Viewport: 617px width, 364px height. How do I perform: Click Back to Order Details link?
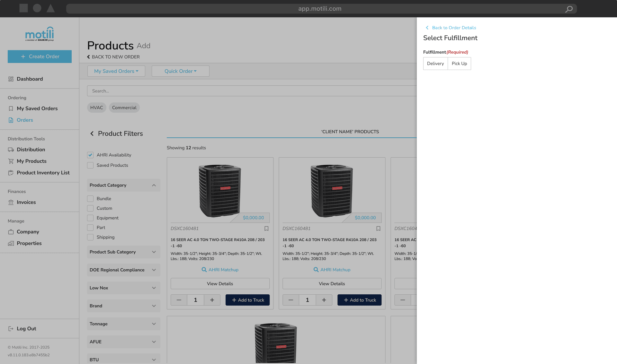click(454, 28)
